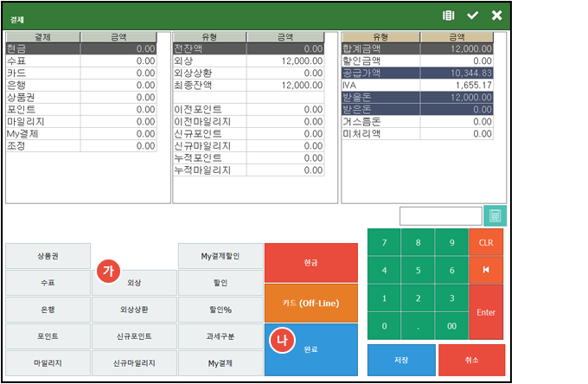
Task: Click the 00 key on keypad
Action: pyautogui.click(x=452, y=326)
